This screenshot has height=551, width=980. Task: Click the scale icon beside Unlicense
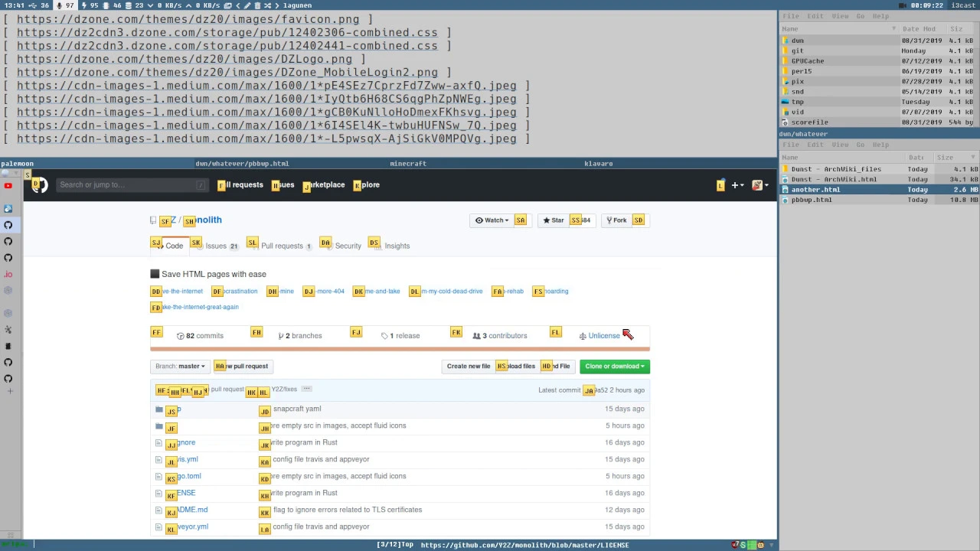tap(583, 336)
